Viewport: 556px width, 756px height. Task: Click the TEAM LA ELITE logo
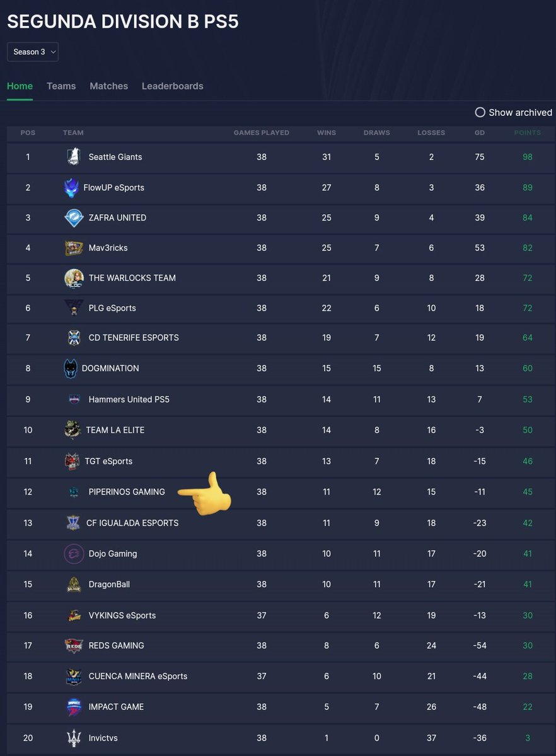(72, 430)
